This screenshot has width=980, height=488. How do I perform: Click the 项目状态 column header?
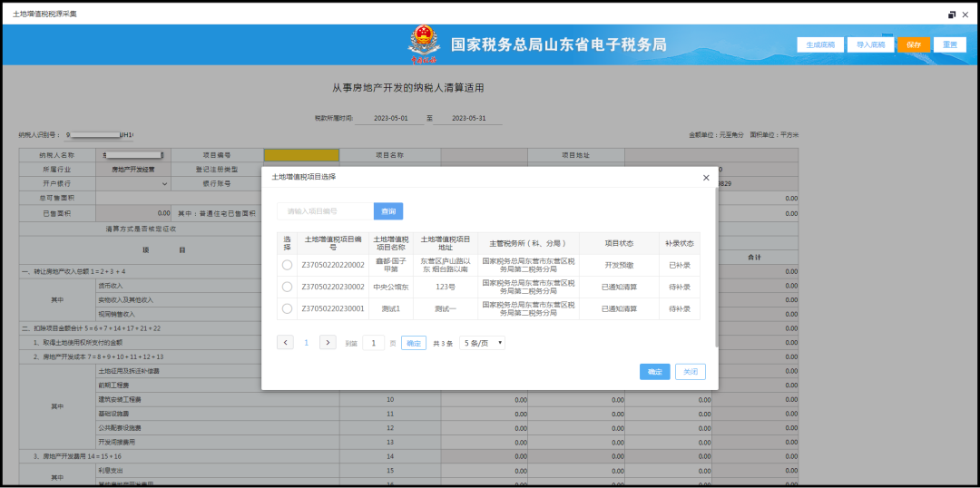[619, 243]
